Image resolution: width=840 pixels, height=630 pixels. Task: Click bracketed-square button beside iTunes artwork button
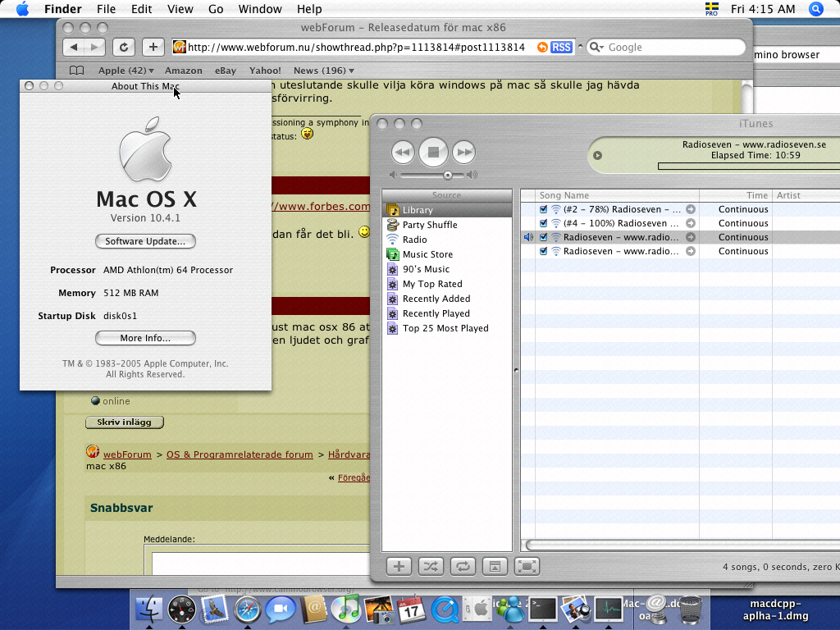click(x=527, y=566)
